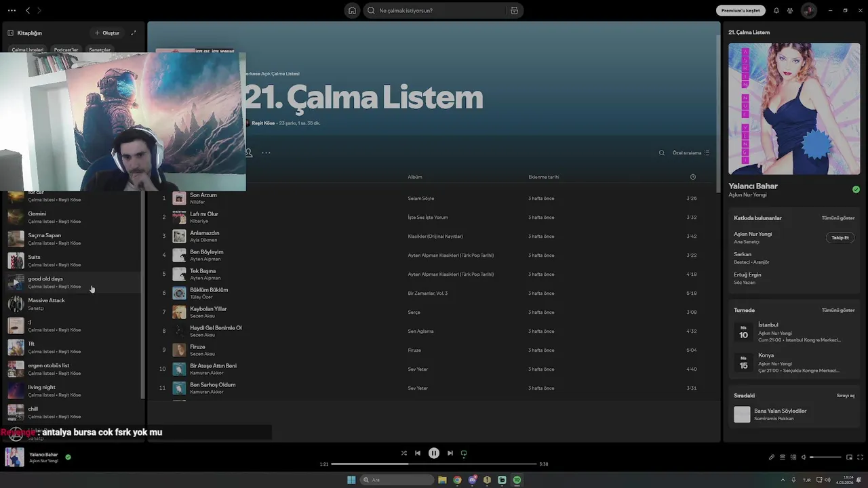Open the Oluştur create menu
Screen dimensions: 868x488
pyautogui.click(x=106, y=33)
